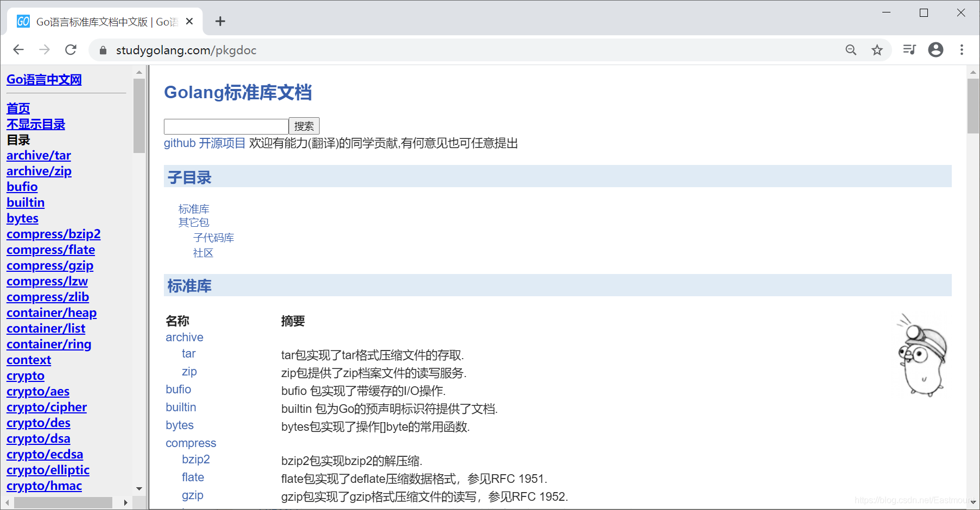
Task: Jump to 标准库 in the 子目录 list
Action: (x=194, y=209)
